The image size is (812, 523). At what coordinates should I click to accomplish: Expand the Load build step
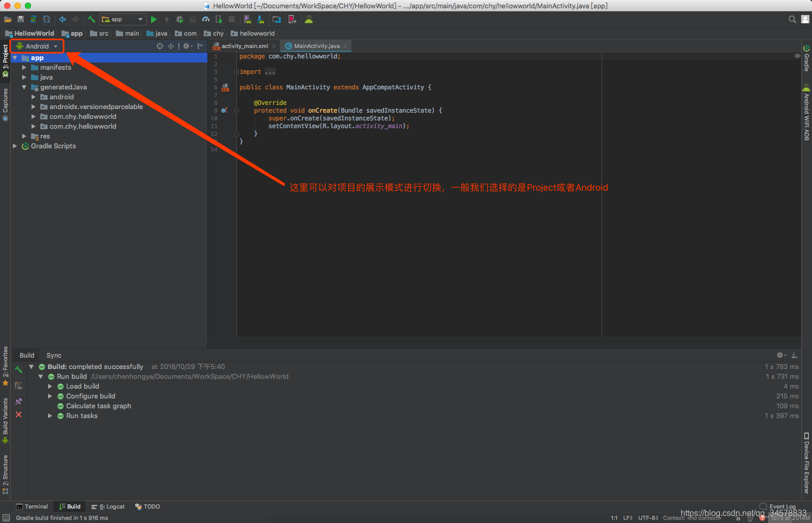click(50, 387)
